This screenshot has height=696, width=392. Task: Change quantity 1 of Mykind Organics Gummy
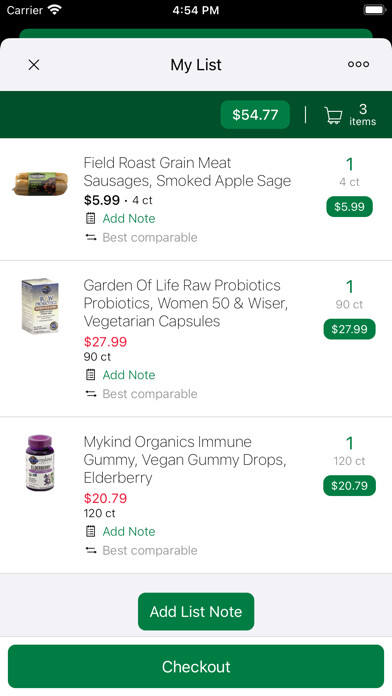[350, 443]
